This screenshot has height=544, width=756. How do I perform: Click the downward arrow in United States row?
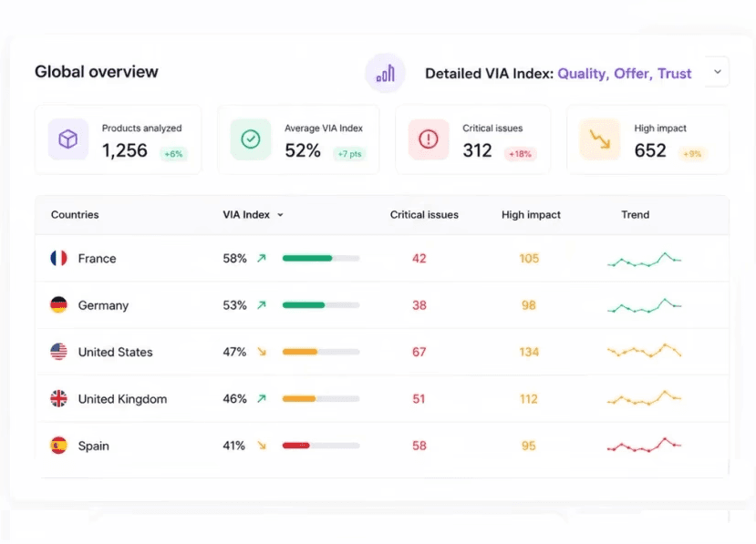click(x=262, y=352)
